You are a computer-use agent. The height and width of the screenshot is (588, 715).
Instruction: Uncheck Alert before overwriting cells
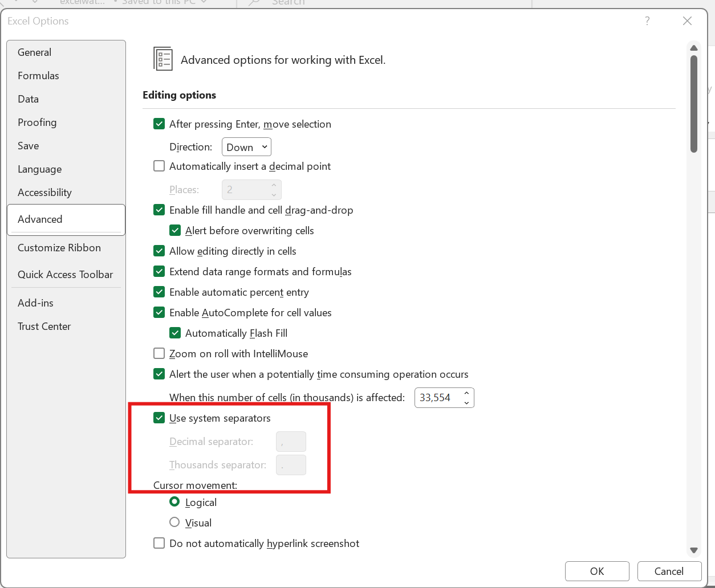(x=175, y=230)
